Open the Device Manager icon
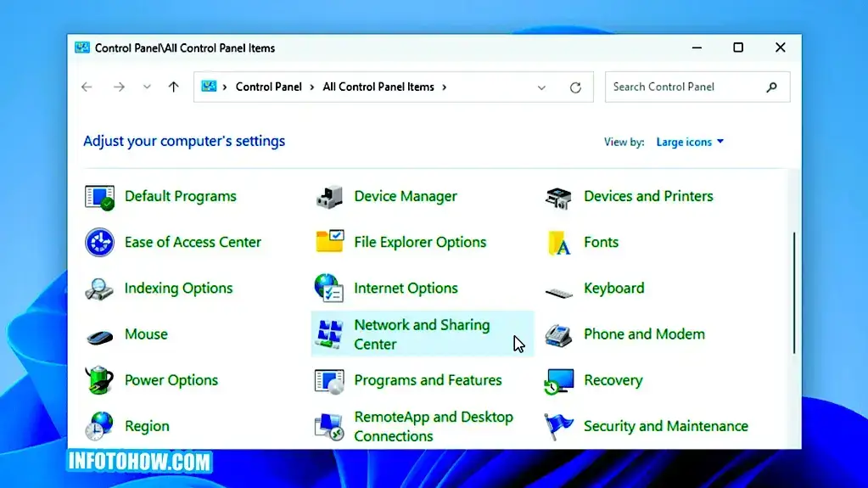 (329, 197)
